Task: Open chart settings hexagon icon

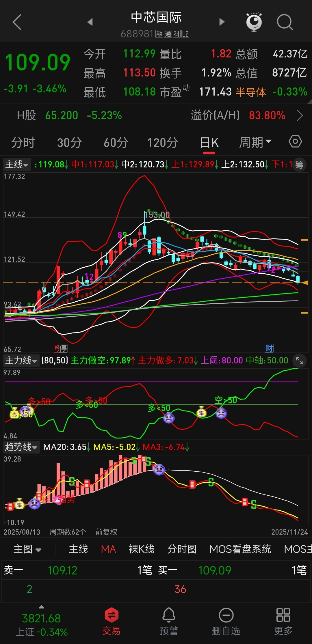Action: 295,142
